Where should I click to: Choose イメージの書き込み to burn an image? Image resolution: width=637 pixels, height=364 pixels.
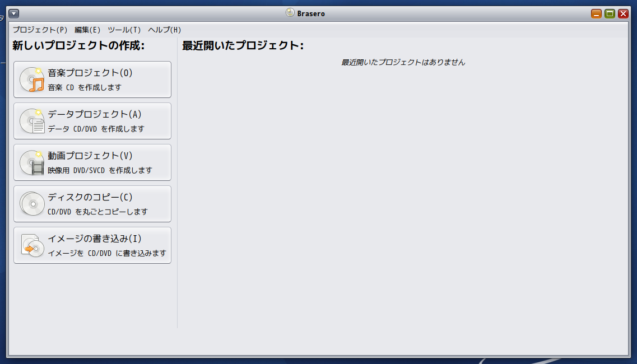tap(92, 245)
